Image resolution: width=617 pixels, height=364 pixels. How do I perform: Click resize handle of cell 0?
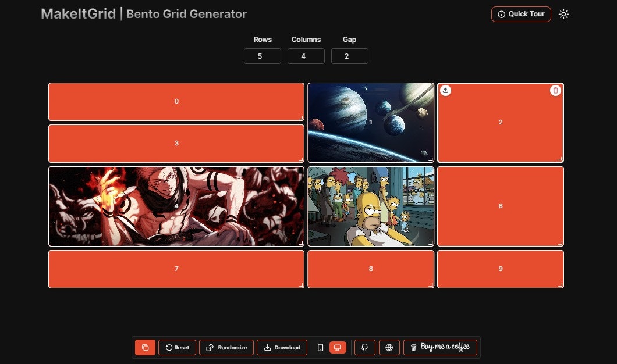coord(301,117)
